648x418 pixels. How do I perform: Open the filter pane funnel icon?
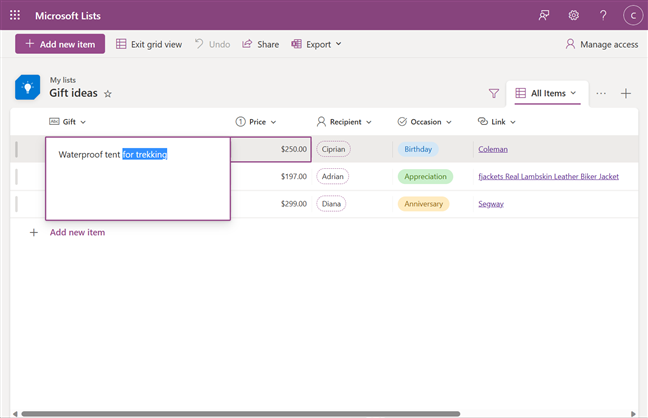tap(493, 93)
